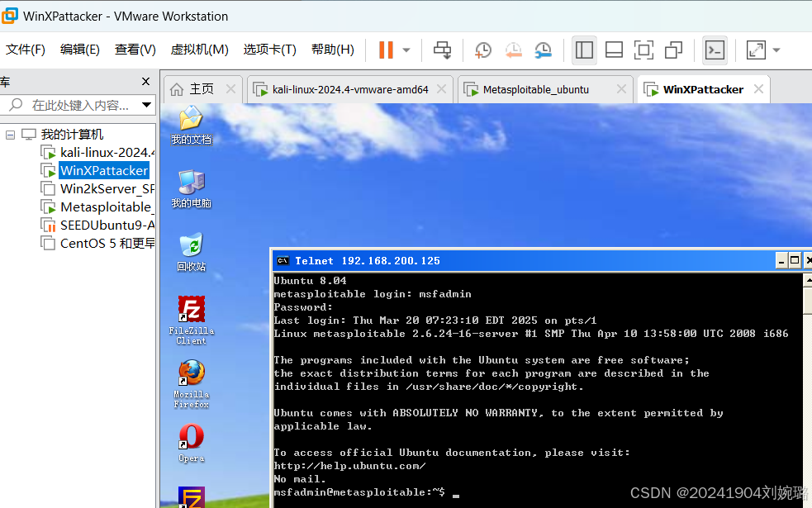The image size is (812, 508).
Task: Close the 主页 tab
Action: [231, 89]
